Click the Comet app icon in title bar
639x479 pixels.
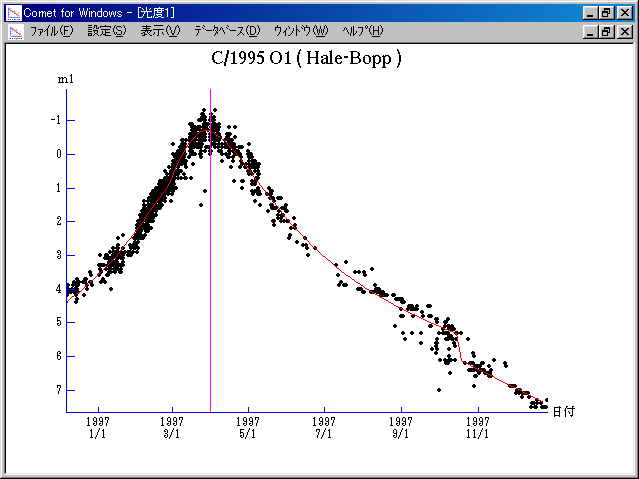point(13,13)
